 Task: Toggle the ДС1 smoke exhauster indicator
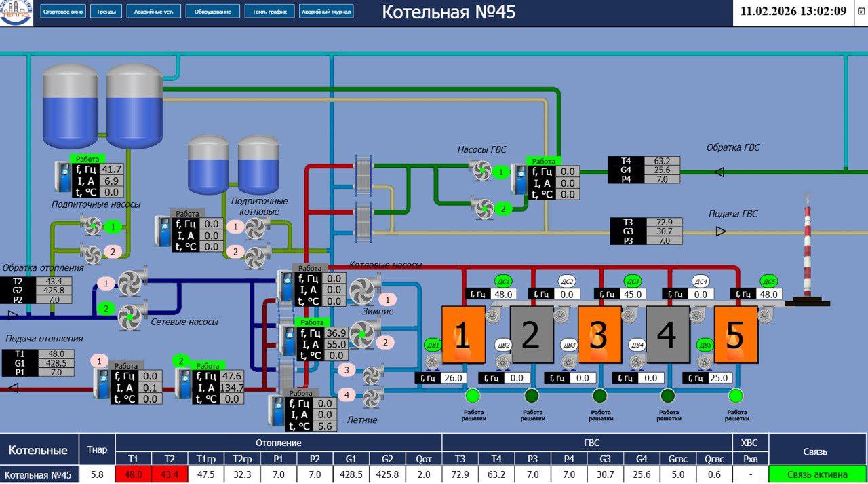(x=502, y=282)
